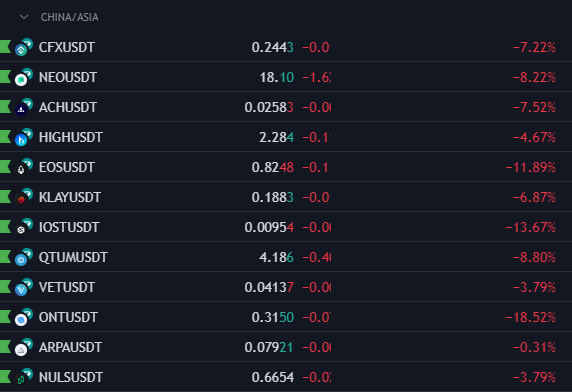572x392 pixels.
Task: Select the HIGHUSDT symbol name
Action: 71,137
